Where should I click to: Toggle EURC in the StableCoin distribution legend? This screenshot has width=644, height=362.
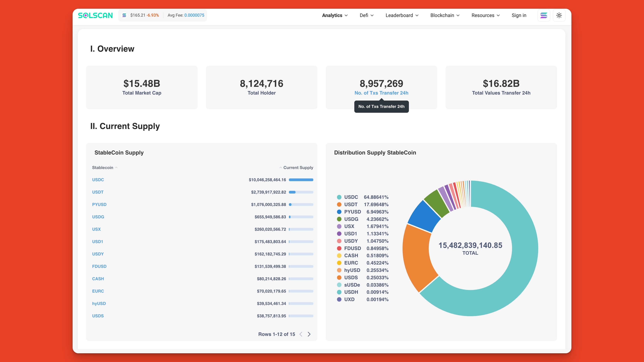click(351, 263)
